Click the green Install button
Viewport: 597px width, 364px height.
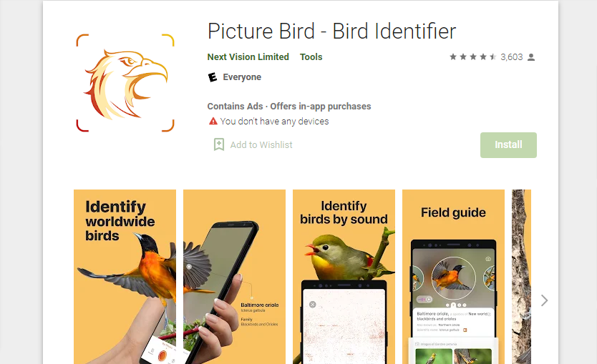(508, 145)
